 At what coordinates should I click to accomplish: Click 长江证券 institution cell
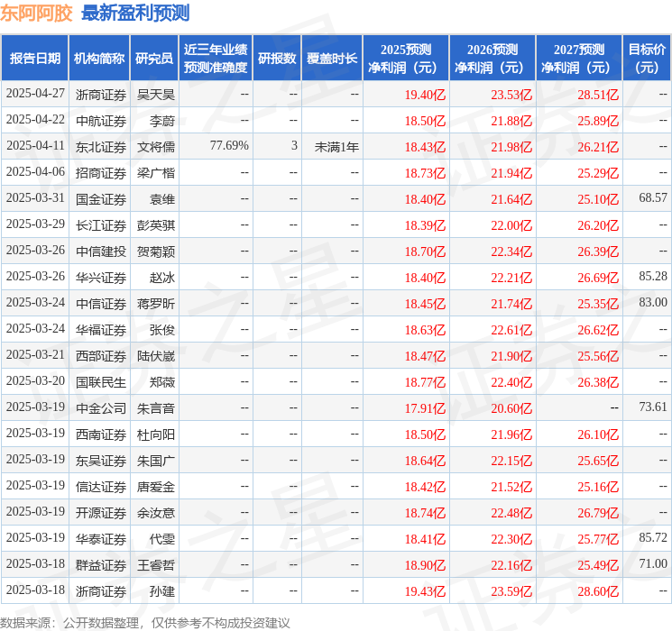tap(101, 225)
